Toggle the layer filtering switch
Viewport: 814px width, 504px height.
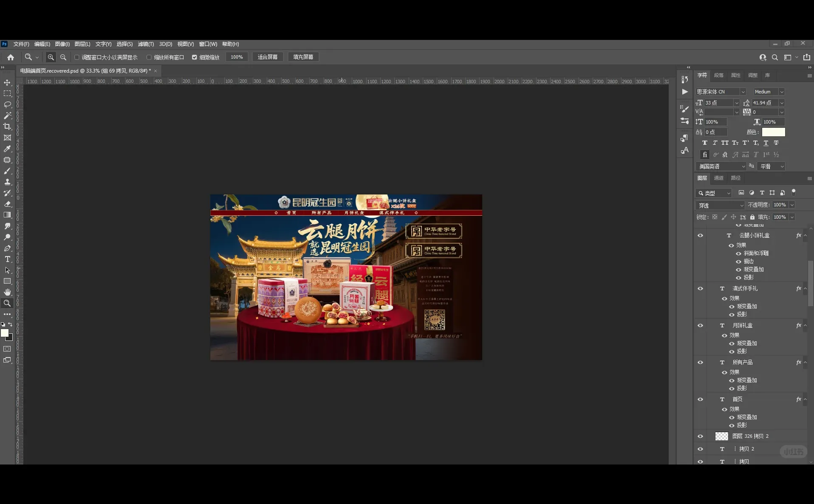tap(793, 192)
